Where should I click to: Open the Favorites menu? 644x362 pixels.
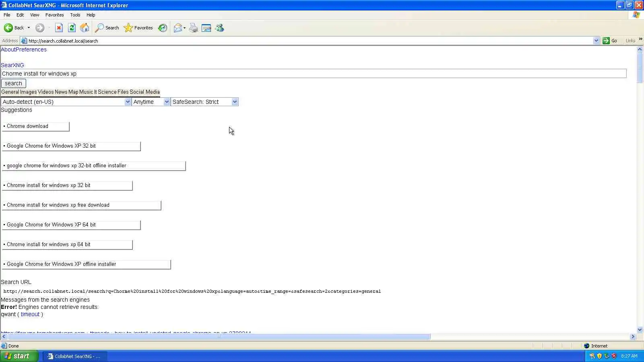(x=54, y=15)
